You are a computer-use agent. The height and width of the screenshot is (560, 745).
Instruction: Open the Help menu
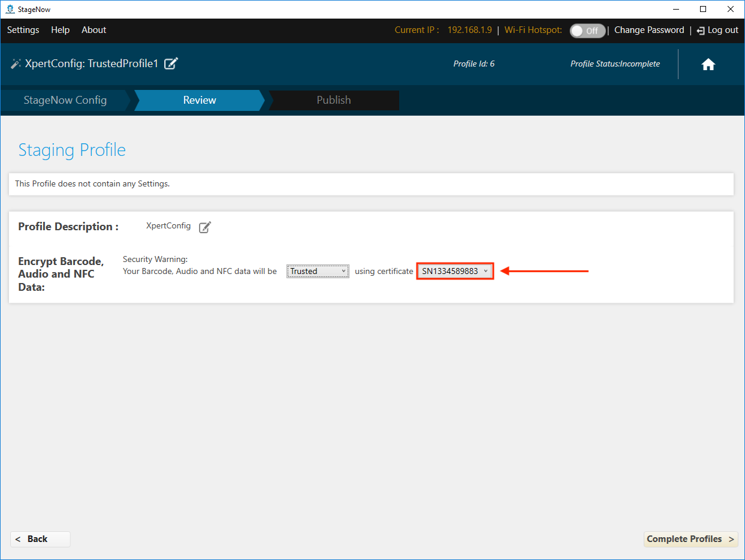(60, 30)
